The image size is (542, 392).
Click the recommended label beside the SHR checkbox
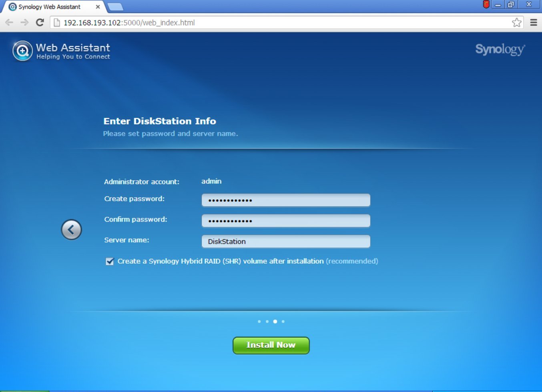(351, 261)
